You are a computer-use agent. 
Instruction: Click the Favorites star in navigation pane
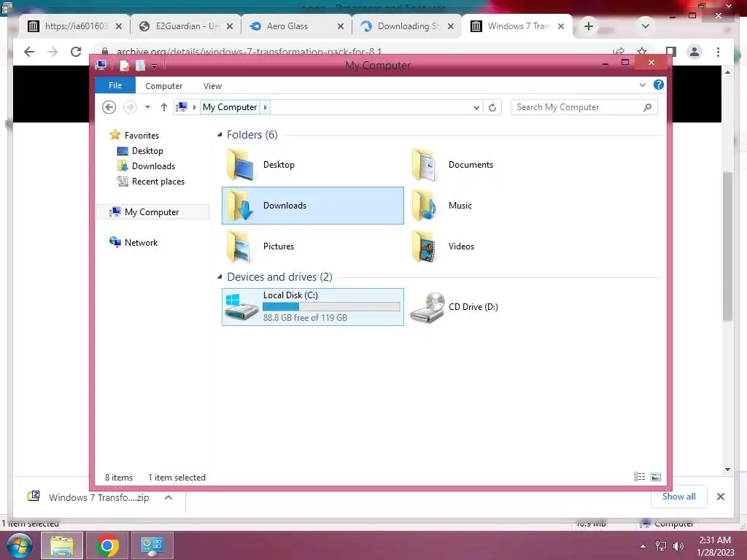coord(115,135)
